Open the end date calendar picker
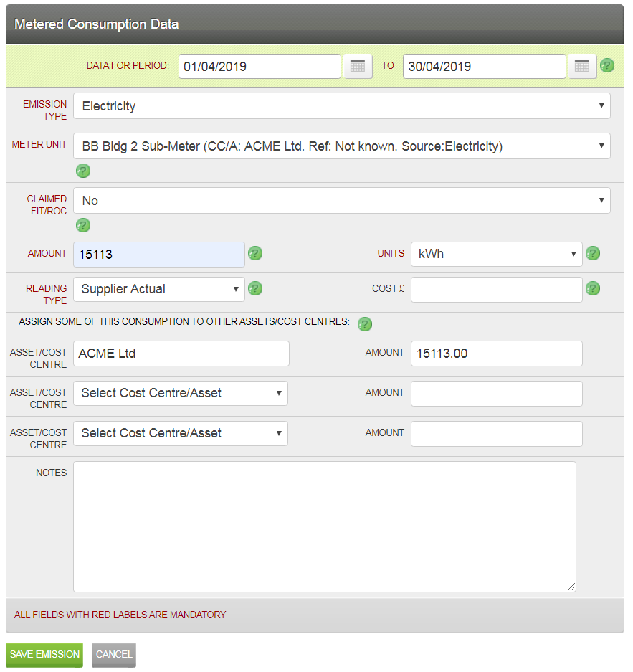The width and height of the screenshot is (633, 672). pyautogui.click(x=582, y=67)
